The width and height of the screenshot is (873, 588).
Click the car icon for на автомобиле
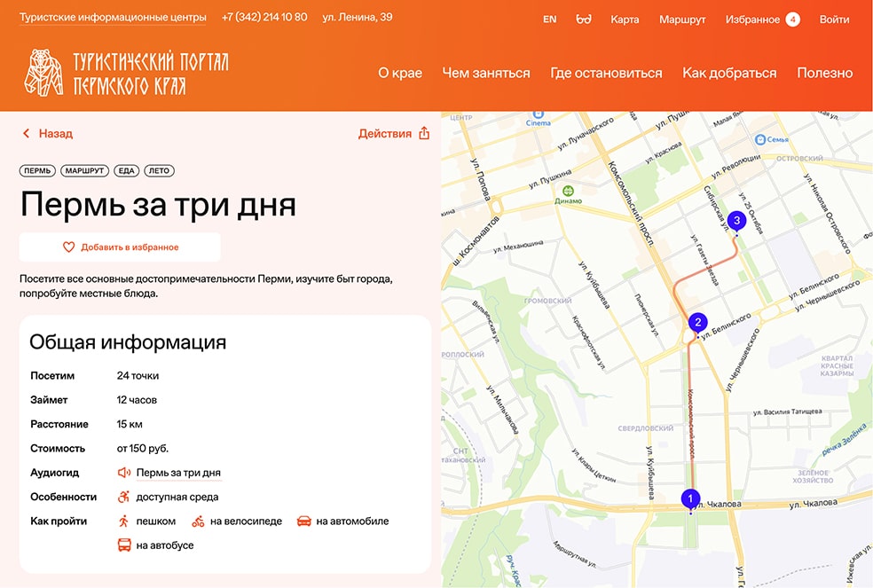coord(303,521)
